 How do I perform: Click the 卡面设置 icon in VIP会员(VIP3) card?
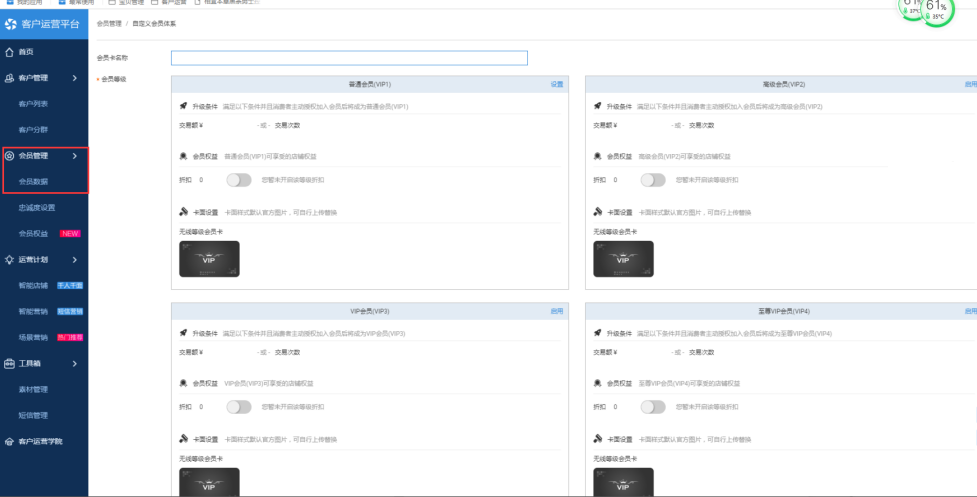point(184,438)
